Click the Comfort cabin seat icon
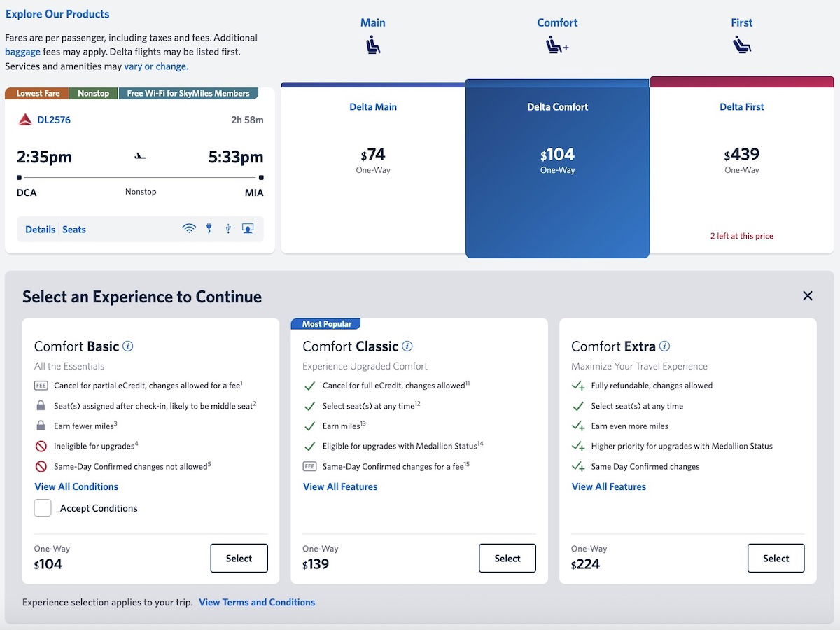The height and width of the screenshot is (630, 840). point(557,45)
